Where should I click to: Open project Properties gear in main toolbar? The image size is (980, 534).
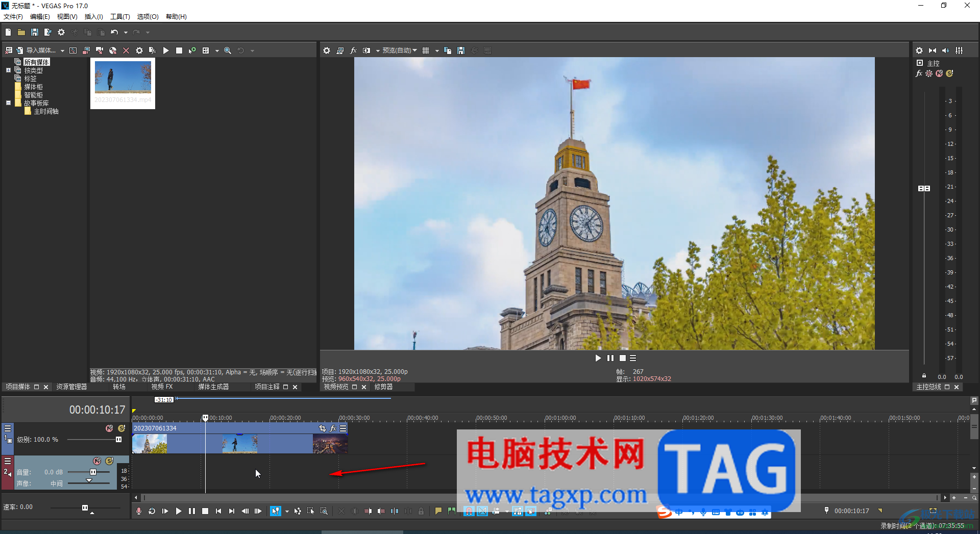tap(61, 32)
